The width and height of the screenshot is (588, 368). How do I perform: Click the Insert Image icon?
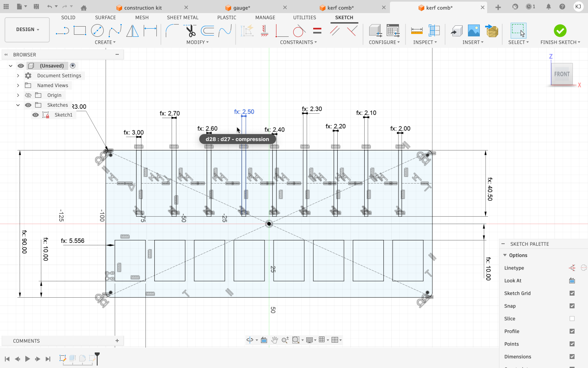pos(474,31)
